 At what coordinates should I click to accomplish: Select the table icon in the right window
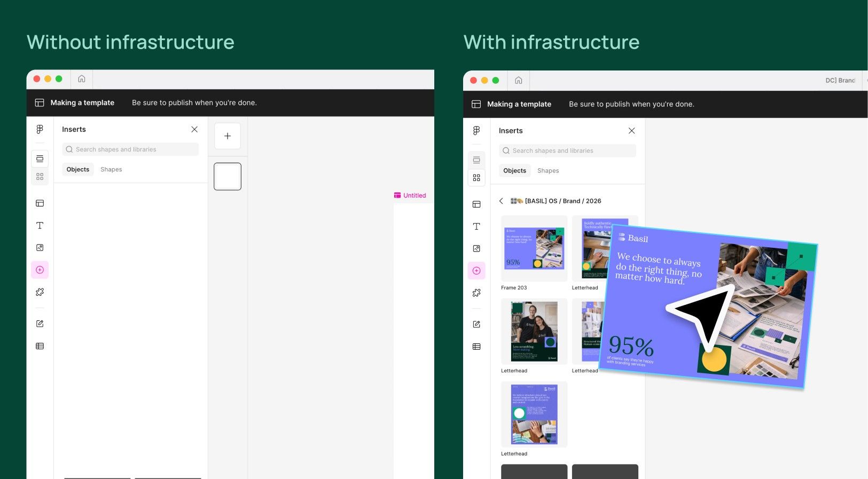tap(476, 347)
